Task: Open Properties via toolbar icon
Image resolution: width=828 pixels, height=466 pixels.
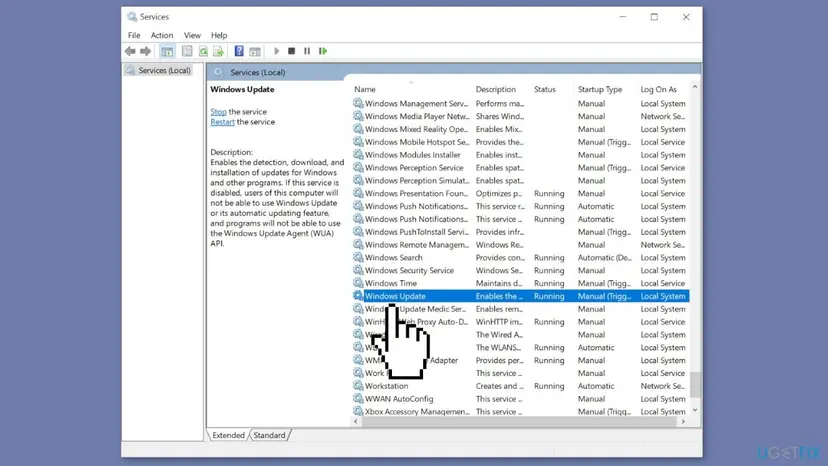Action: [x=187, y=51]
